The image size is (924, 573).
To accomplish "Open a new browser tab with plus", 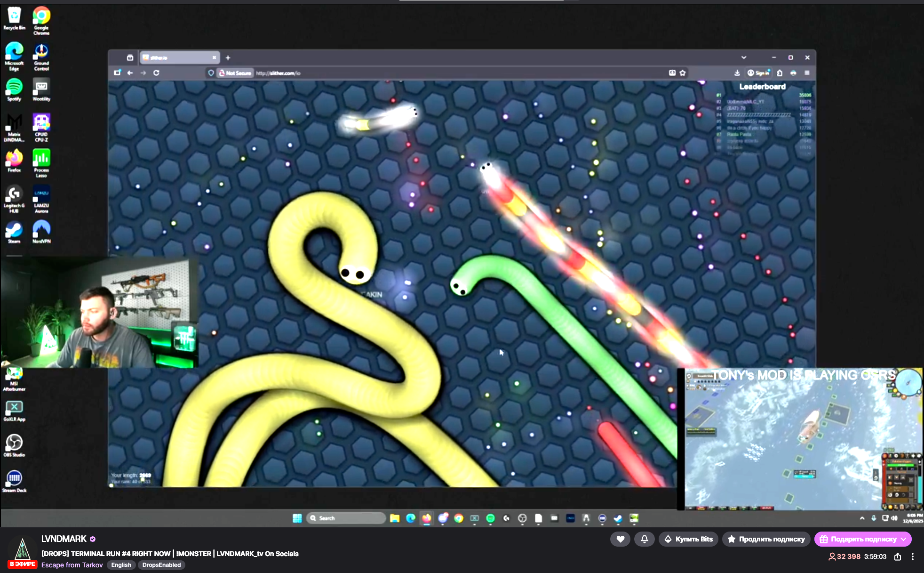I will pos(228,57).
